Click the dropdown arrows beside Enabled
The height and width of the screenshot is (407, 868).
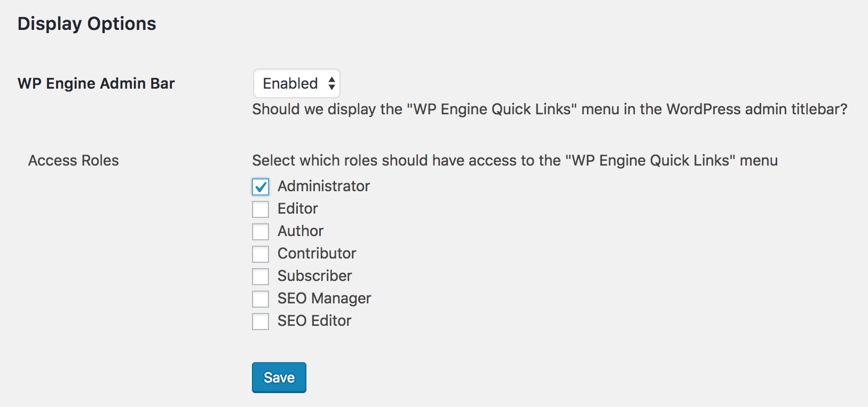332,83
